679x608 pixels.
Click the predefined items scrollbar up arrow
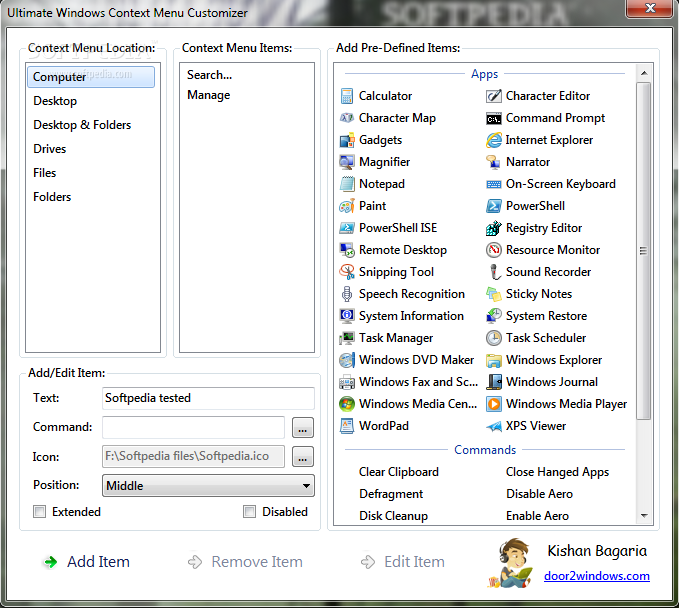tap(644, 73)
